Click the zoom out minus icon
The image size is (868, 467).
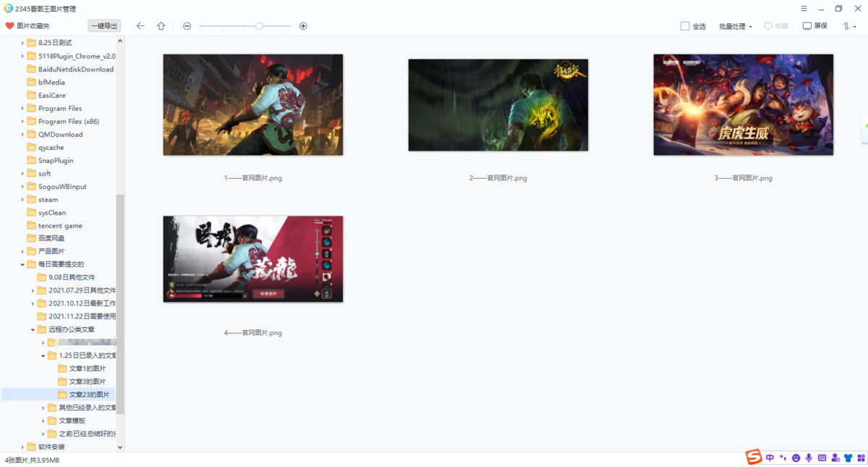pyautogui.click(x=187, y=26)
